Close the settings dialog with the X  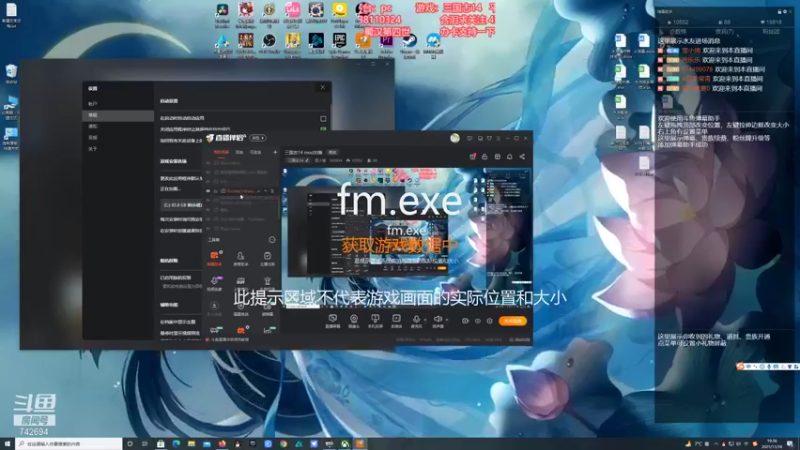tap(322, 87)
